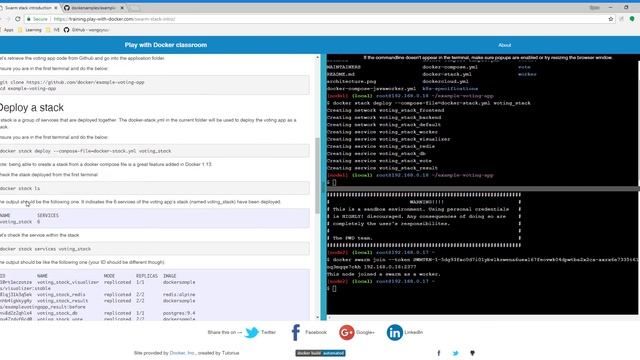This screenshot has height=360, width=640.
Task: Focus the upper terminal prompt cursor
Action: pos(334,182)
